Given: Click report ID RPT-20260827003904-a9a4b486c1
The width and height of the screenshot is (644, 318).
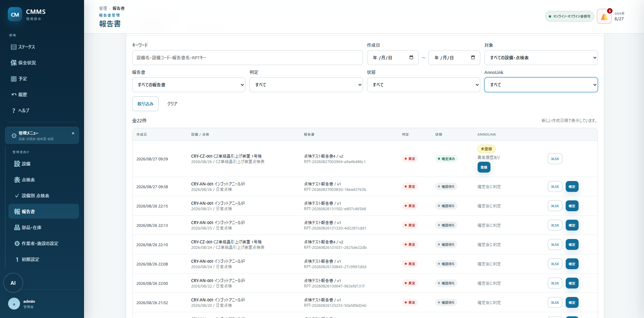Looking at the screenshot, I should click(335, 162).
